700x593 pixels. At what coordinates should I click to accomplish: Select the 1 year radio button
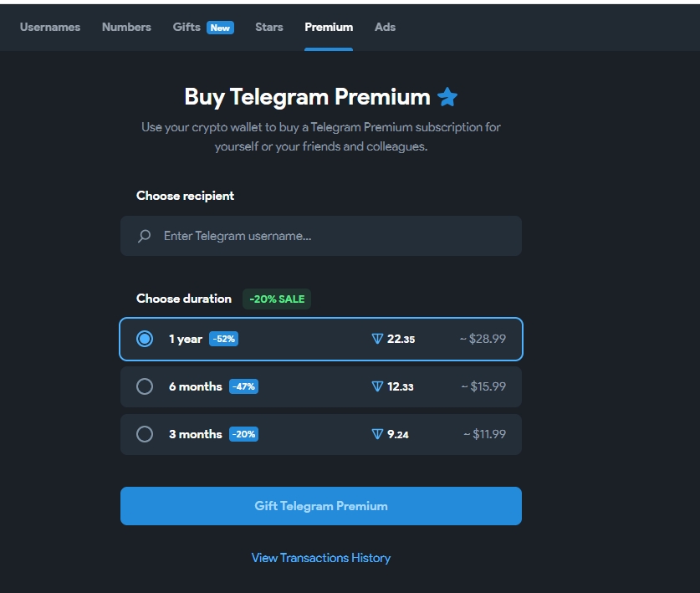[x=145, y=339]
